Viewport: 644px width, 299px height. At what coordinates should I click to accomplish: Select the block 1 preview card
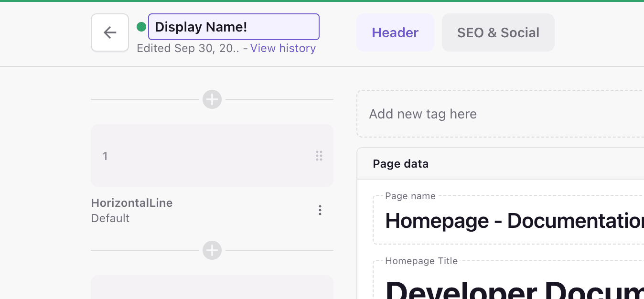pyautogui.click(x=212, y=156)
